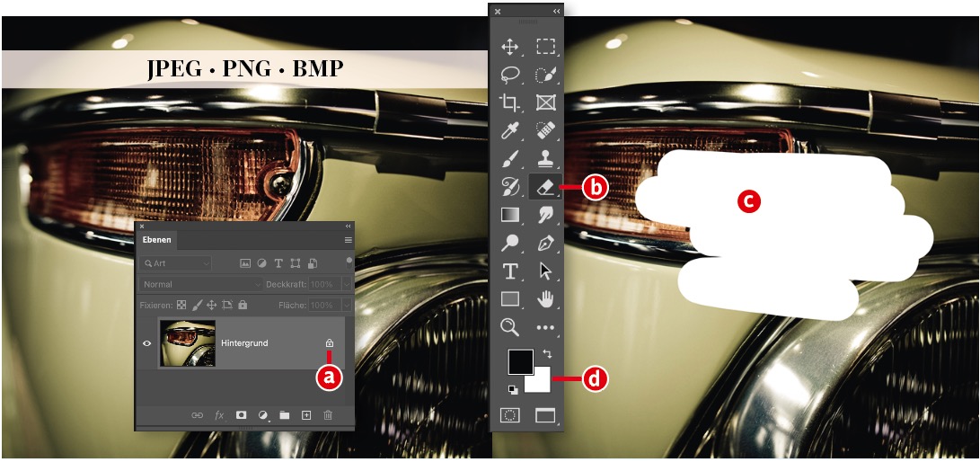980x462 pixels.
Task: Open the Art layer filter dropdown
Action: (x=177, y=264)
